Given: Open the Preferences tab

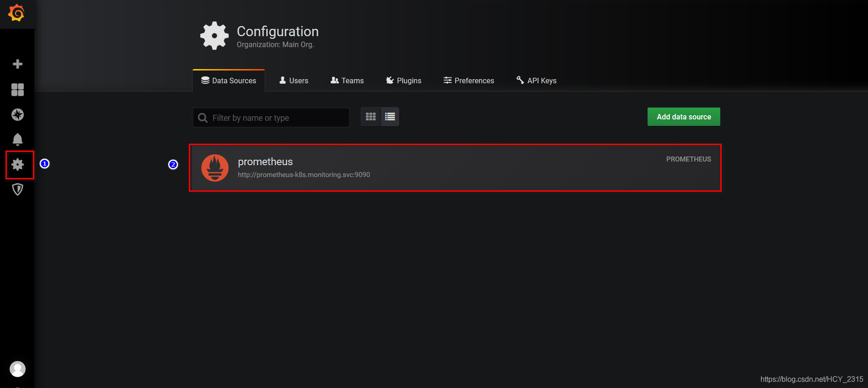Looking at the screenshot, I should (x=469, y=81).
